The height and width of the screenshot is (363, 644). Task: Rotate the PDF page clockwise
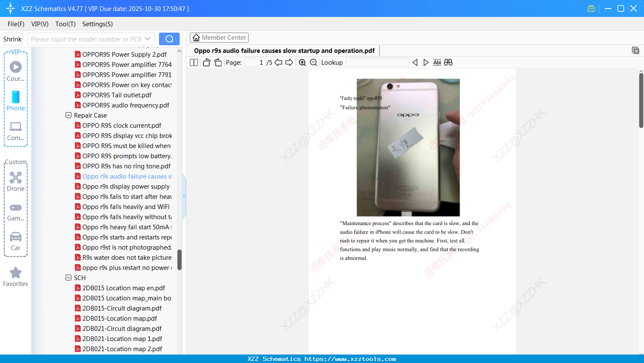click(x=218, y=62)
